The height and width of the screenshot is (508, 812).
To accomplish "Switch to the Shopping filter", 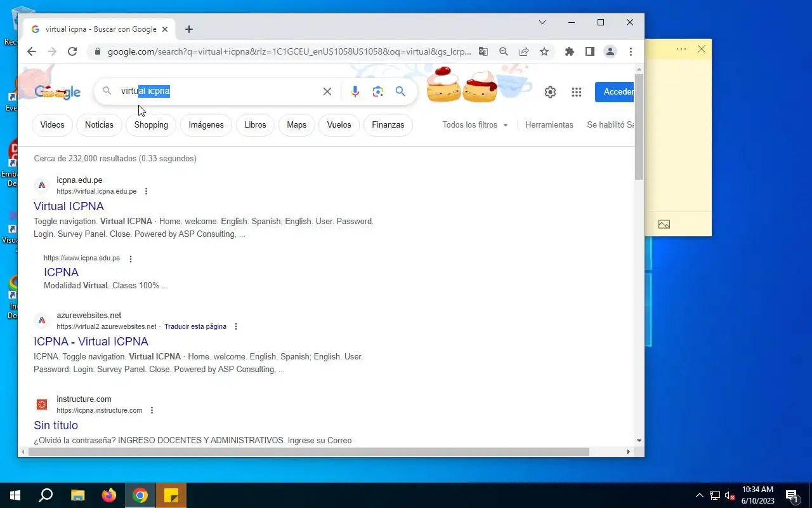I will click(151, 125).
